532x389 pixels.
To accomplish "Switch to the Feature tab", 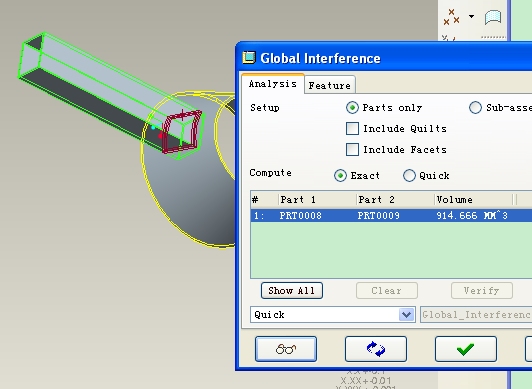I will click(329, 85).
